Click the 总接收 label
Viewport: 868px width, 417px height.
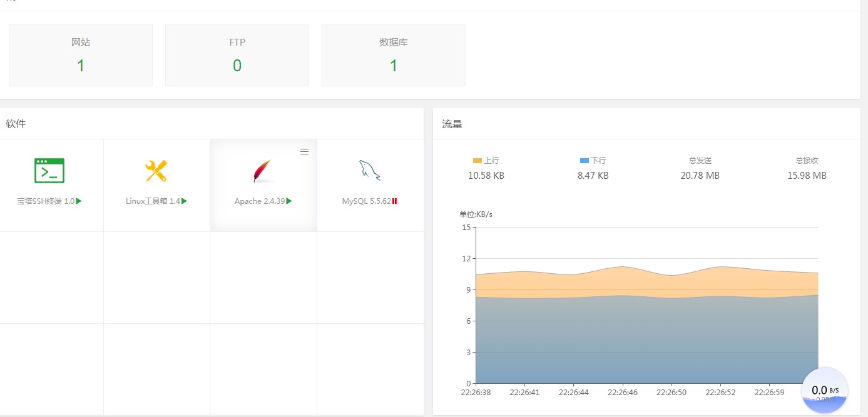pyautogui.click(x=807, y=161)
